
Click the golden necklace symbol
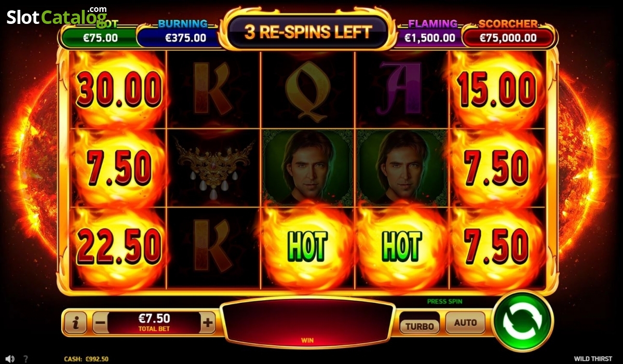click(x=213, y=167)
